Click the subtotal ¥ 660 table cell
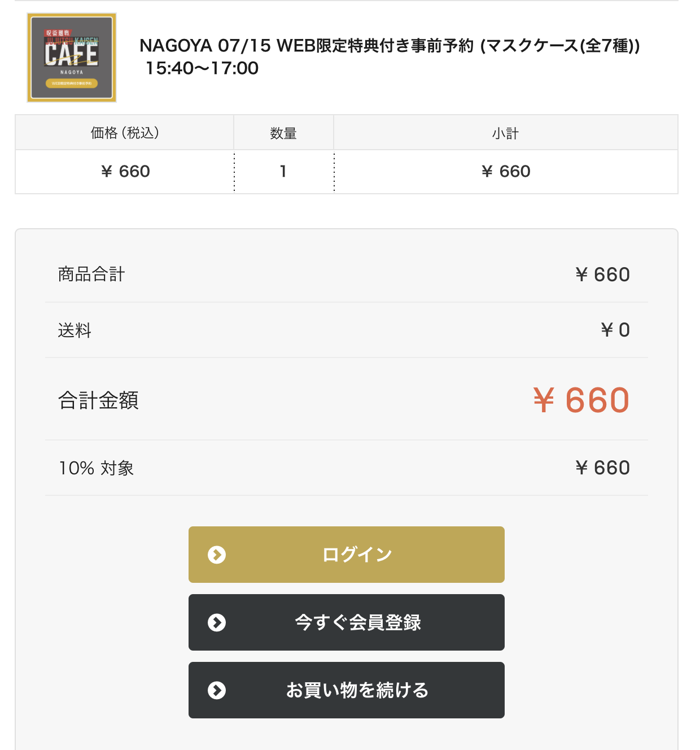 (x=506, y=172)
